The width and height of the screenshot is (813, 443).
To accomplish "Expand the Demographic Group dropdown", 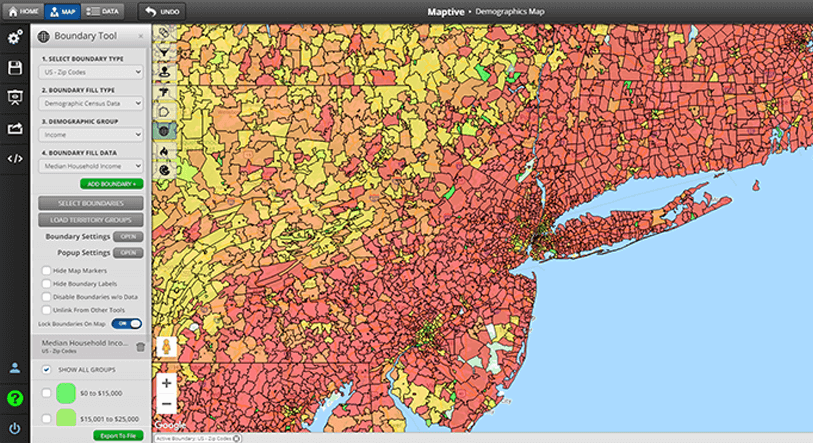I will point(91,135).
